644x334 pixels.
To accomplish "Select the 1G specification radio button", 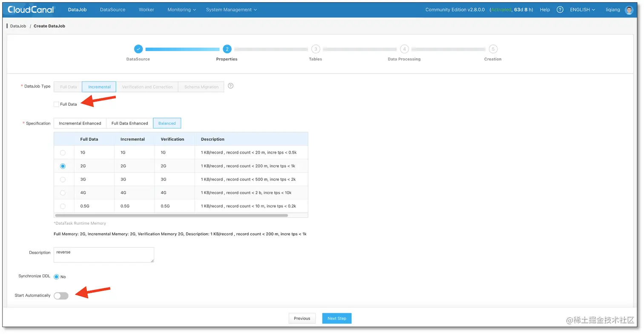I will 63,152.
